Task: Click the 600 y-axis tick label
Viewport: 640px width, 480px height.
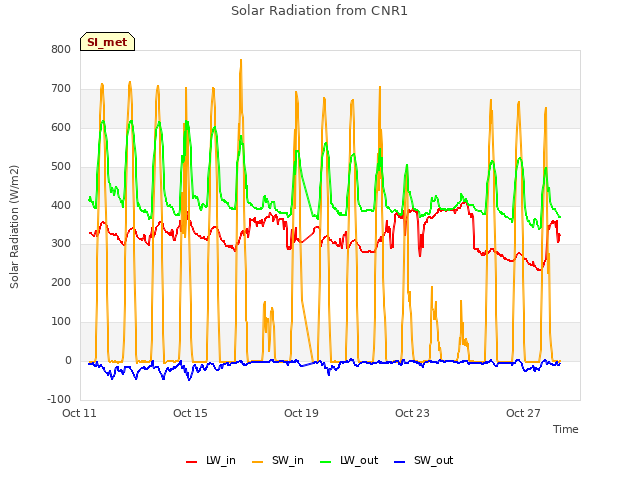Action: point(61,127)
